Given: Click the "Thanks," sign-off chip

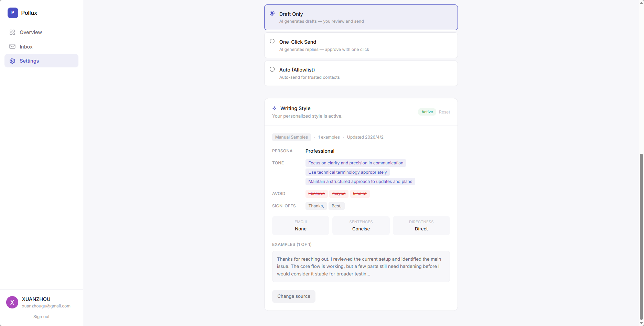Looking at the screenshot, I should click(316, 206).
